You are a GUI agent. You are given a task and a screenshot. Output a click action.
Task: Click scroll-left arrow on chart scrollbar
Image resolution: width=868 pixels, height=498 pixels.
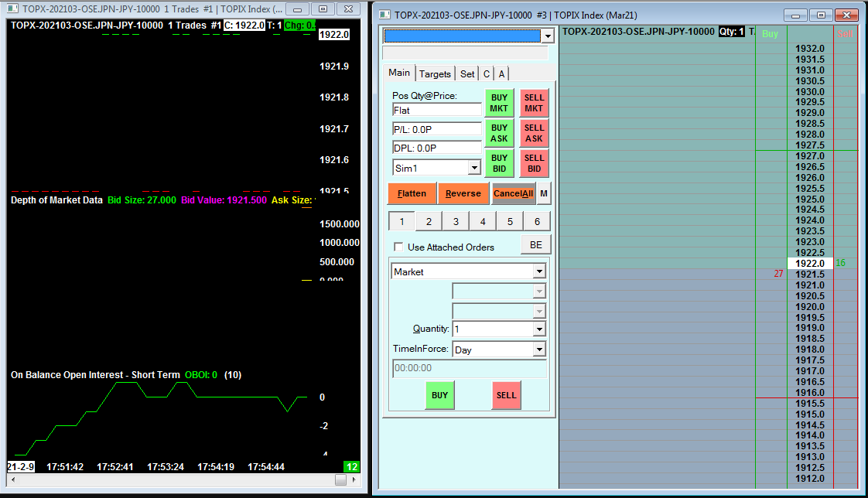point(13,479)
